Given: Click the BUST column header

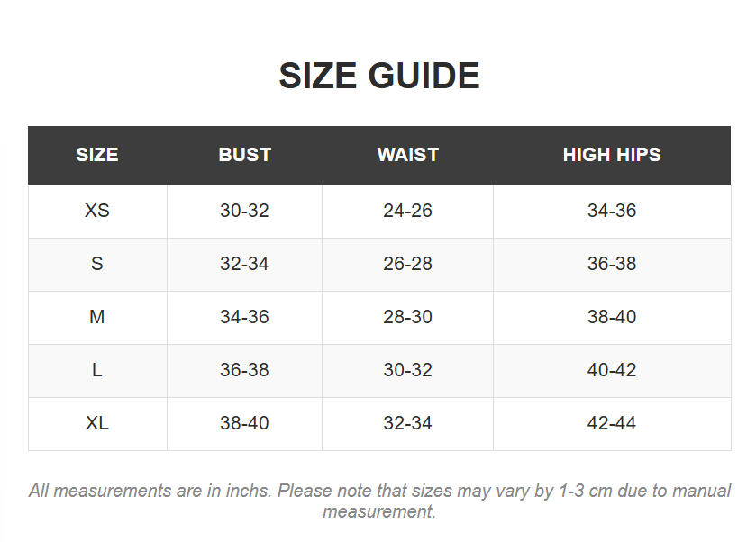Looking at the screenshot, I should point(244,155).
